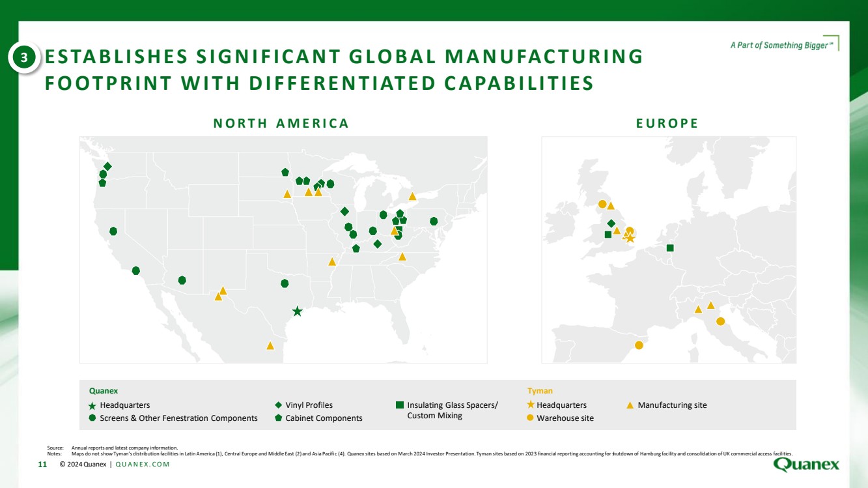Click the Manufacturing site triangle legend icon
The image size is (868, 488).
(x=630, y=405)
